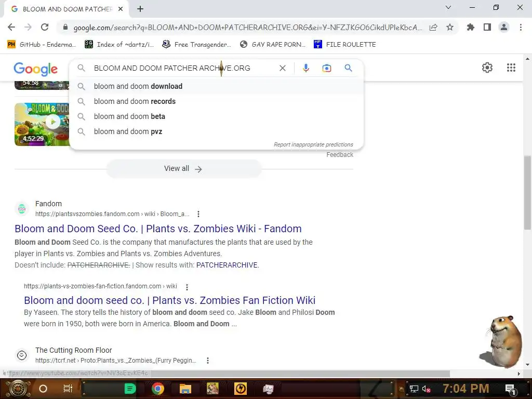Click inside the Google search text field
Screen dimensions: 532x399
(x=183, y=68)
